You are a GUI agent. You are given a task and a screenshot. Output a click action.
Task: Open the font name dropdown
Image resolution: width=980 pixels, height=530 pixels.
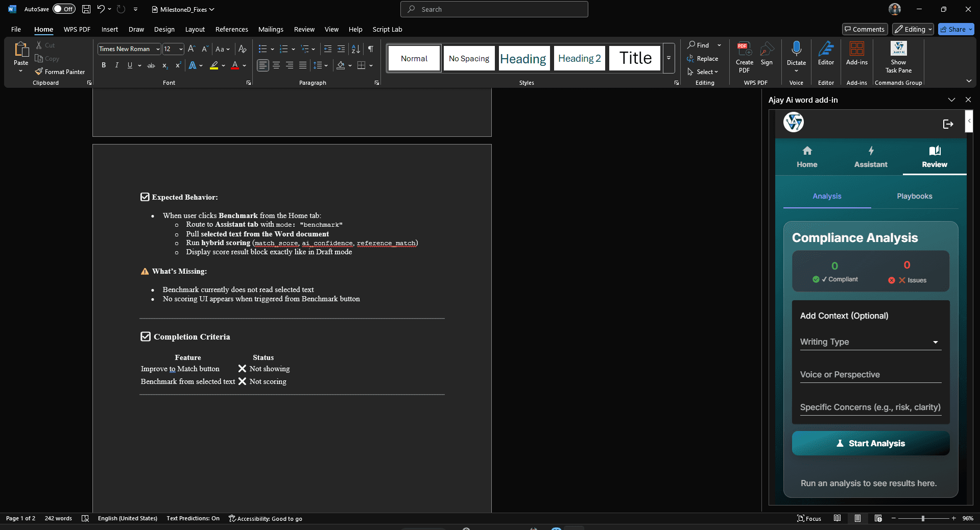(x=158, y=49)
